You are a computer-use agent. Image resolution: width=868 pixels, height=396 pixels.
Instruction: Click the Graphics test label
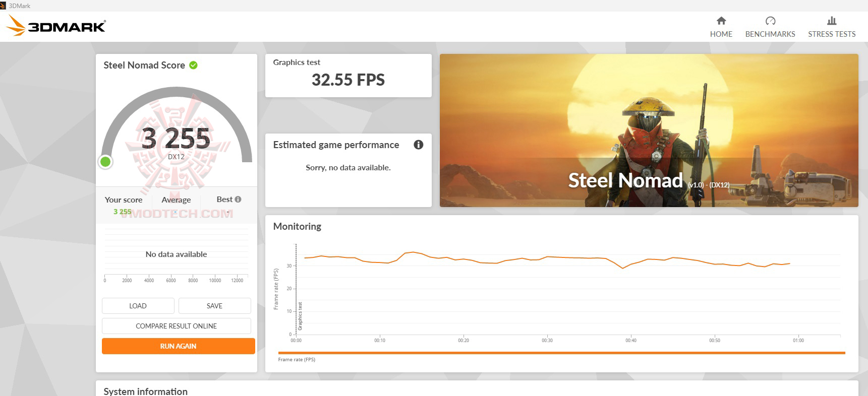(x=297, y=62)
